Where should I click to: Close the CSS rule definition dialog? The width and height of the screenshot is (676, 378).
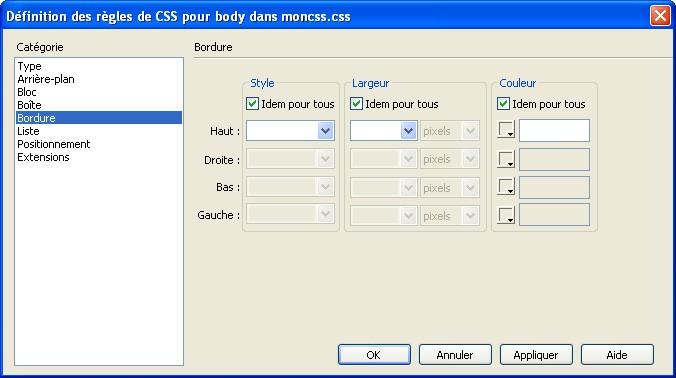[660, 16]
